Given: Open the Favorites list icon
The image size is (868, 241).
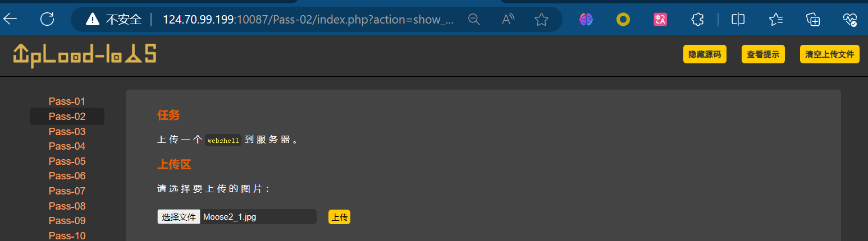Looking at the screenshot, I should (x=776, y=20).
